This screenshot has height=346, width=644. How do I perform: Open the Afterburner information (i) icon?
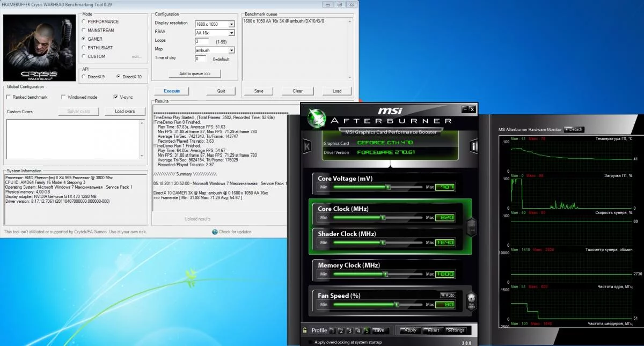pyautogui.click(x=474, y=145)
